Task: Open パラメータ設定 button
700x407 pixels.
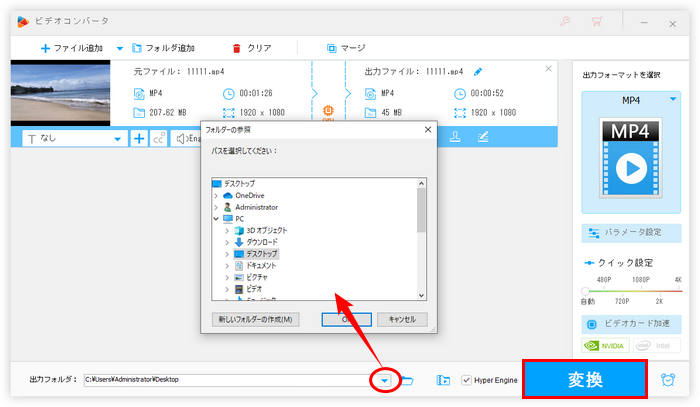Action: 631,233
